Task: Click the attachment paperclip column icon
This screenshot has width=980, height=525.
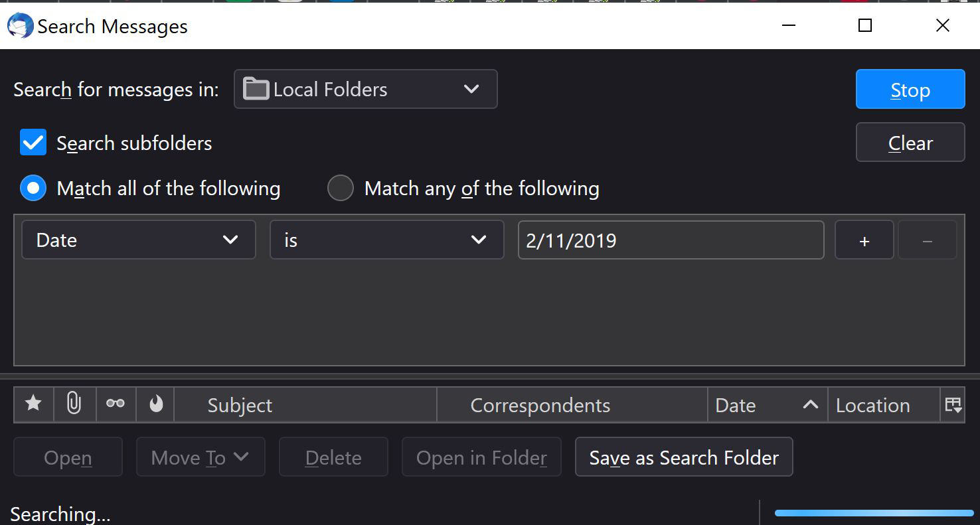Action: click(74, 404)
